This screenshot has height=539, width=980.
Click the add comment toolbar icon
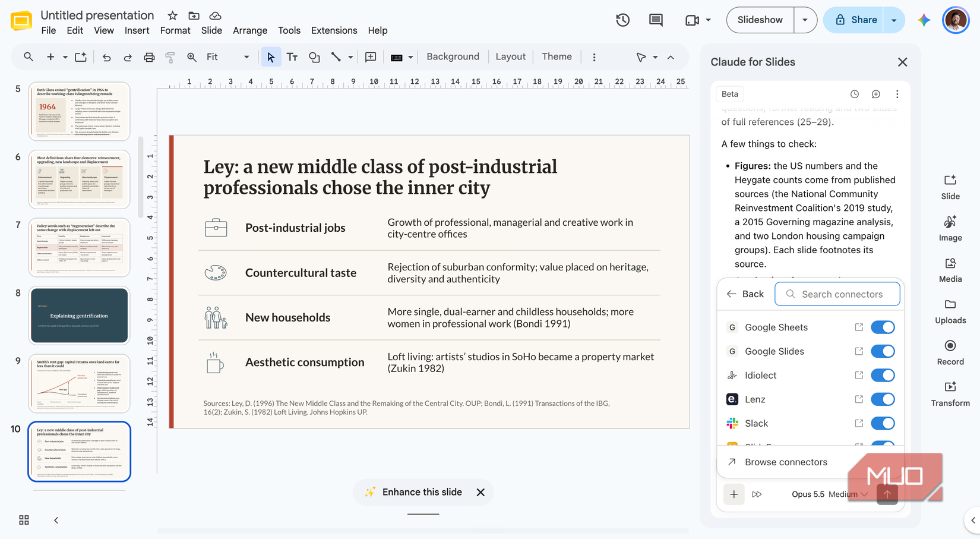(371, 57)
